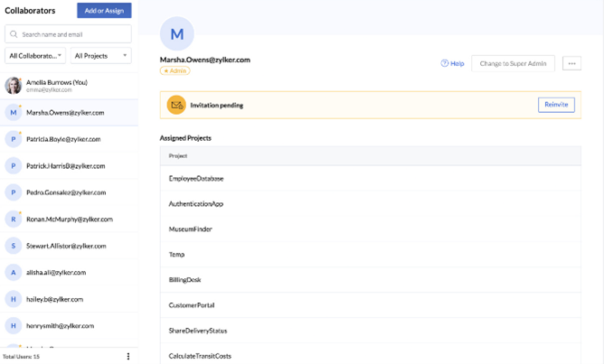Open the All Collaborators dropdown filter

tap(35, 56)
